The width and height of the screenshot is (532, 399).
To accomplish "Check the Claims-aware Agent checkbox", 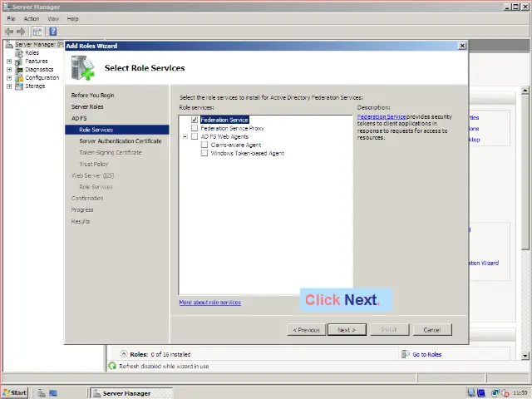I will pos(204,145).
